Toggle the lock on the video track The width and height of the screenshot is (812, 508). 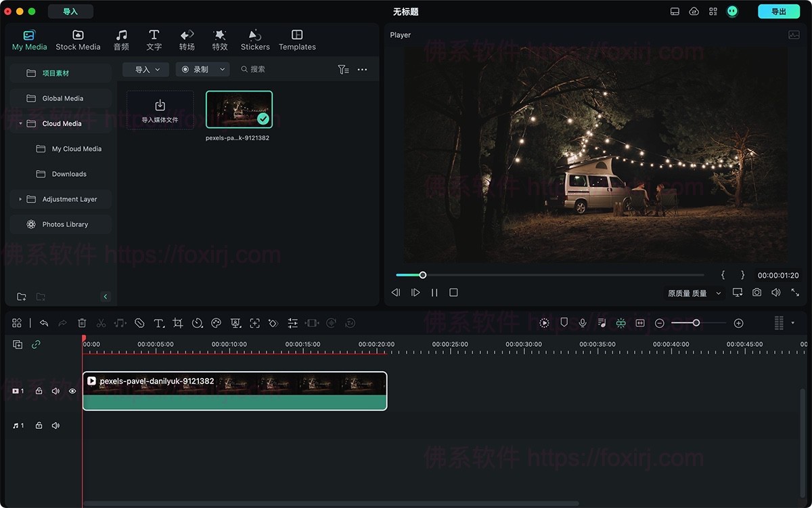39,391
